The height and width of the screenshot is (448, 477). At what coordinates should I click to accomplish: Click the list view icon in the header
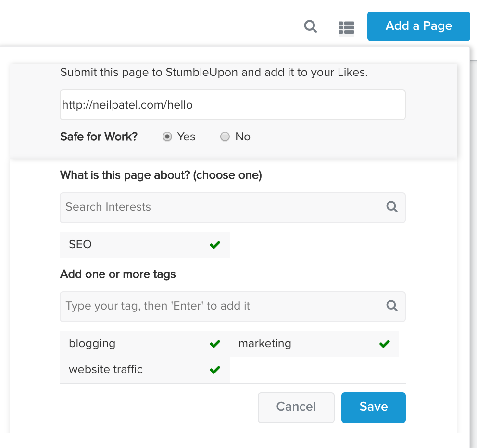click(346, 26)
